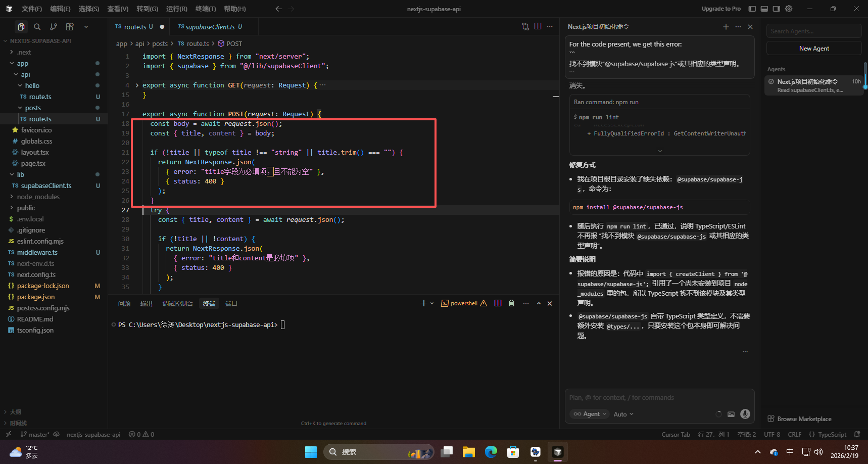Click the New Agent button
Screen dimensions: 868x464
[x=814, y=48]
